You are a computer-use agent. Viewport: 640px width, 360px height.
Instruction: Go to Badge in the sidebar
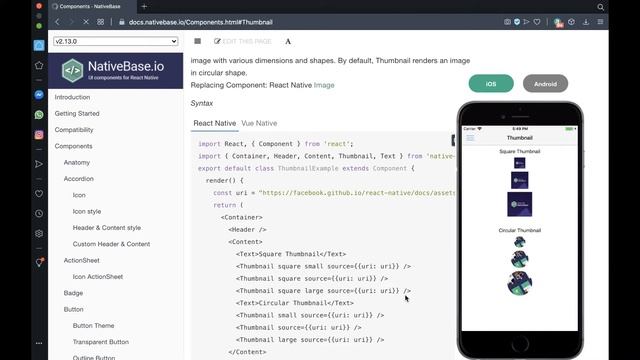(x=73, y=293)
